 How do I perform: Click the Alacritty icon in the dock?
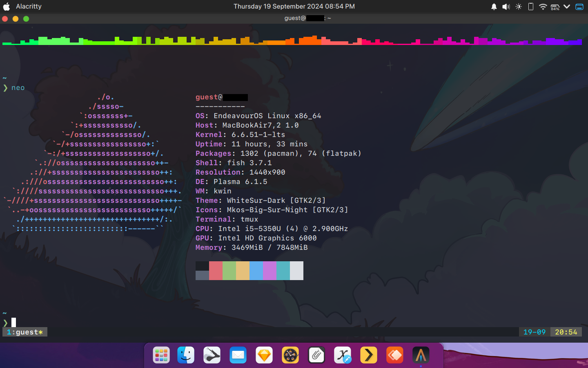click(x=421, y=355)
